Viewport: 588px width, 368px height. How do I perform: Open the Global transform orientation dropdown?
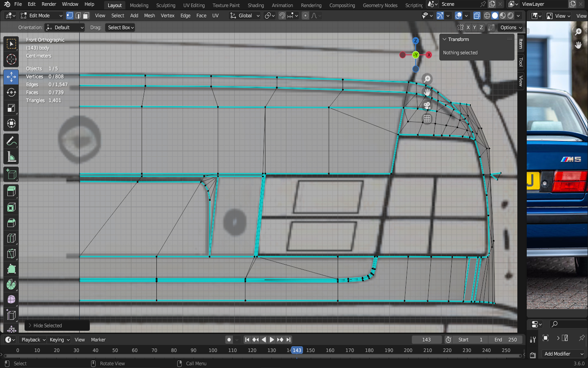tap(245, 16)
